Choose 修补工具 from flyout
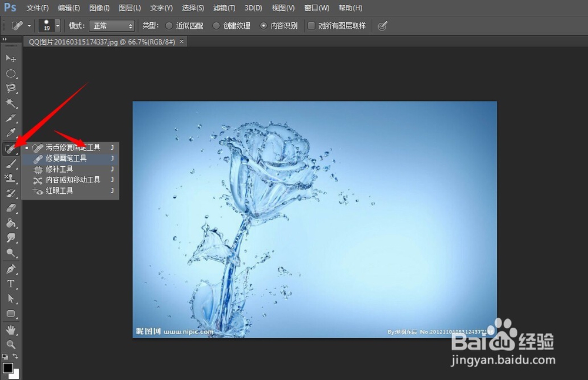Image resolution: width=588 pixels, height=380 pixels. click(70, 169)
